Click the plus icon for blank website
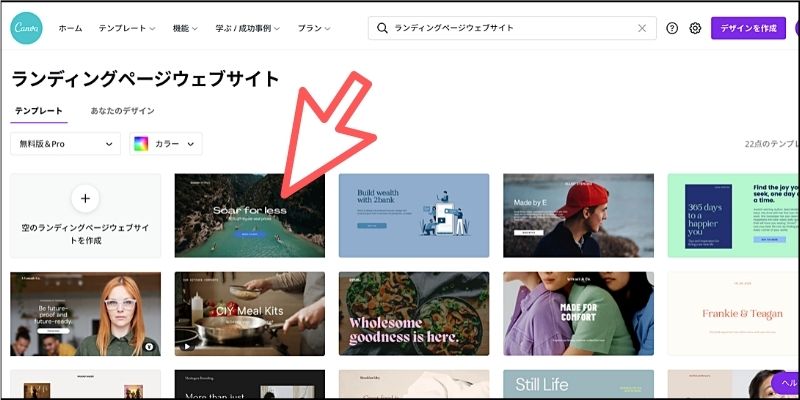 [x=85, y=198]
